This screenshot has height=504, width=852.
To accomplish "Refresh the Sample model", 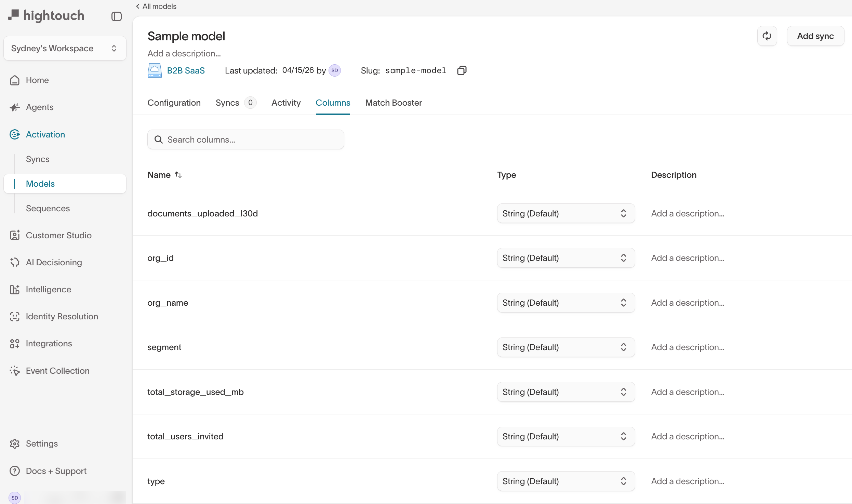I will (x=767, y=36).
